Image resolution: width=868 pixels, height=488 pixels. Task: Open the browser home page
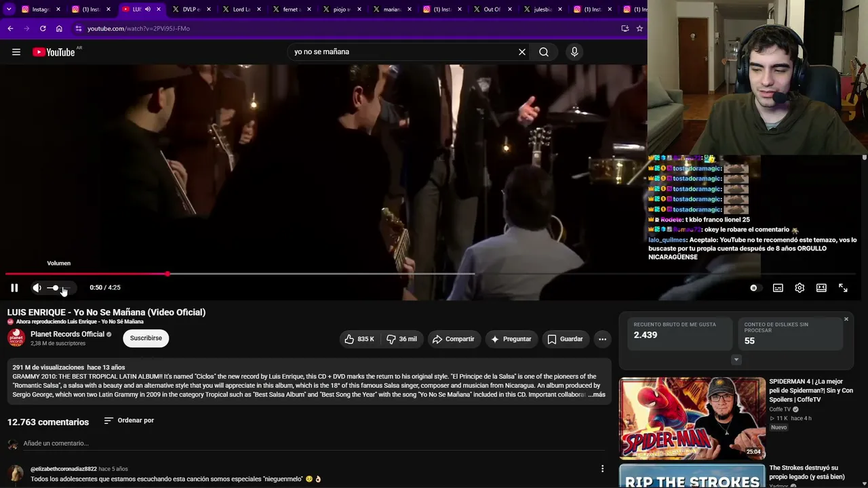[59, 28]
